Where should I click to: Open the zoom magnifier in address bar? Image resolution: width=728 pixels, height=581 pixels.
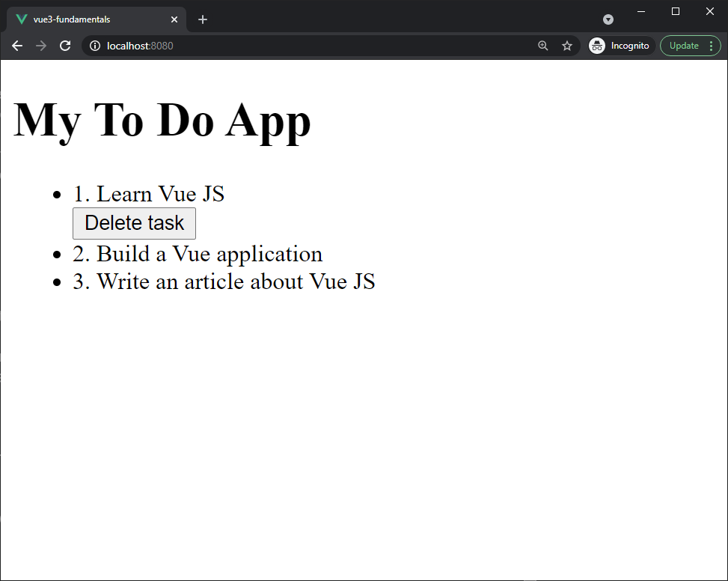click(543, 46)
